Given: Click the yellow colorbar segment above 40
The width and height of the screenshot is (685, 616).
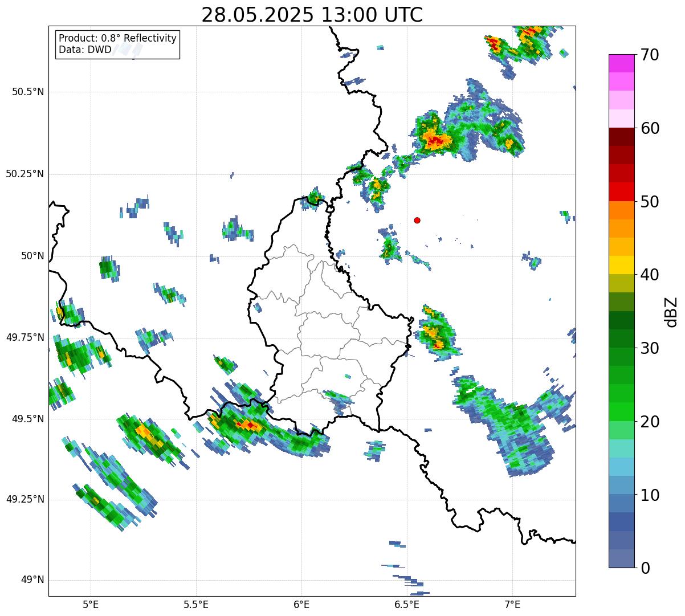Looking at the screenshot, I should point(622,265).
